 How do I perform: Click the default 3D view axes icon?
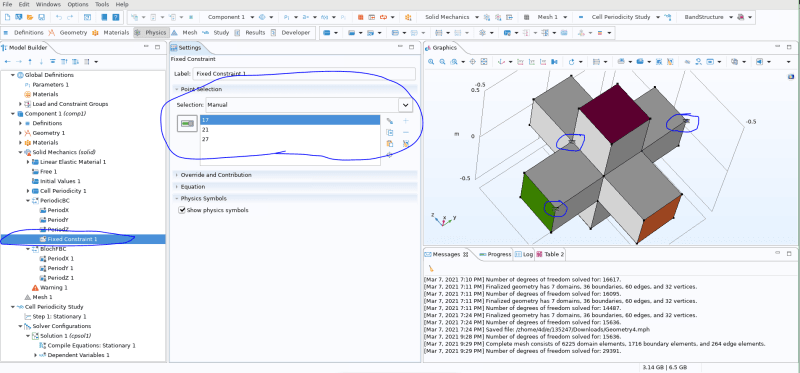click(502, 62)
